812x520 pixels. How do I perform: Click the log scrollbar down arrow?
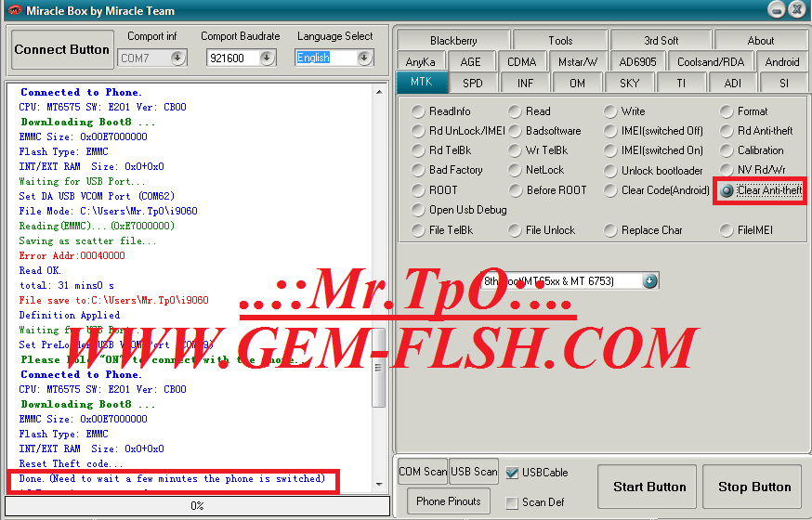[379, 485]
